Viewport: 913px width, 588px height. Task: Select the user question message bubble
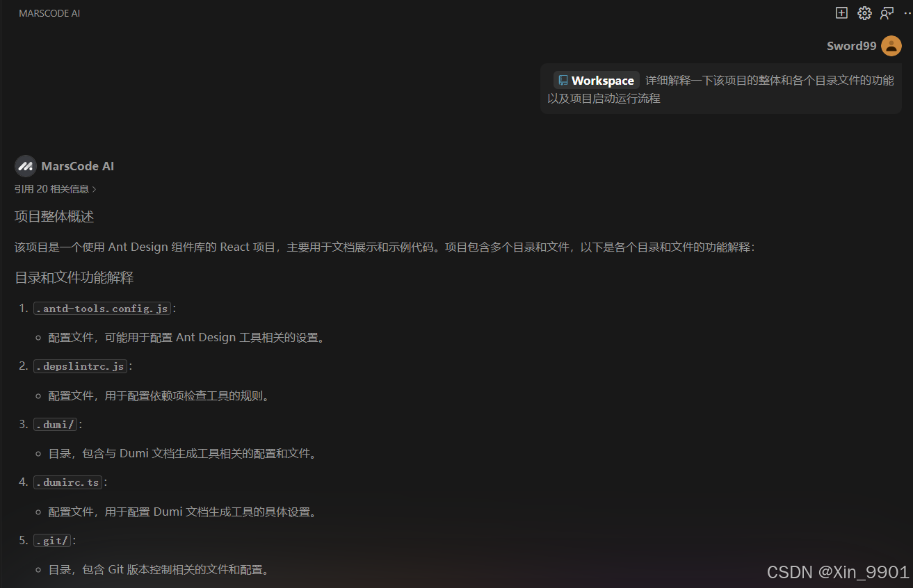pos(720,88)
